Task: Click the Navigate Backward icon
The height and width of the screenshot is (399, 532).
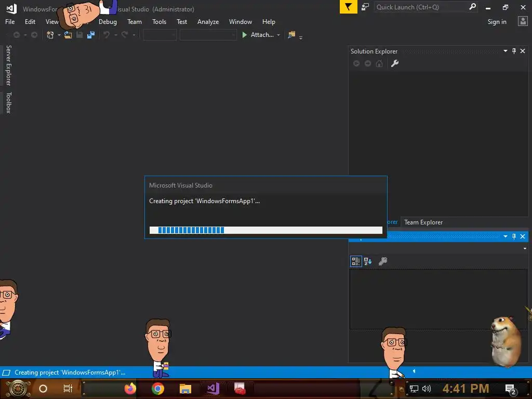Action: 16,35
